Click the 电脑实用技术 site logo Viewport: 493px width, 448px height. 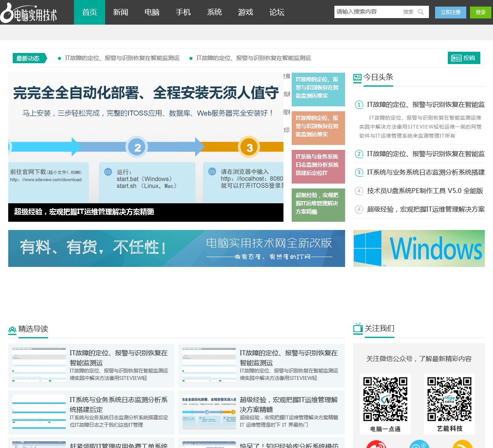coord(29,13)
